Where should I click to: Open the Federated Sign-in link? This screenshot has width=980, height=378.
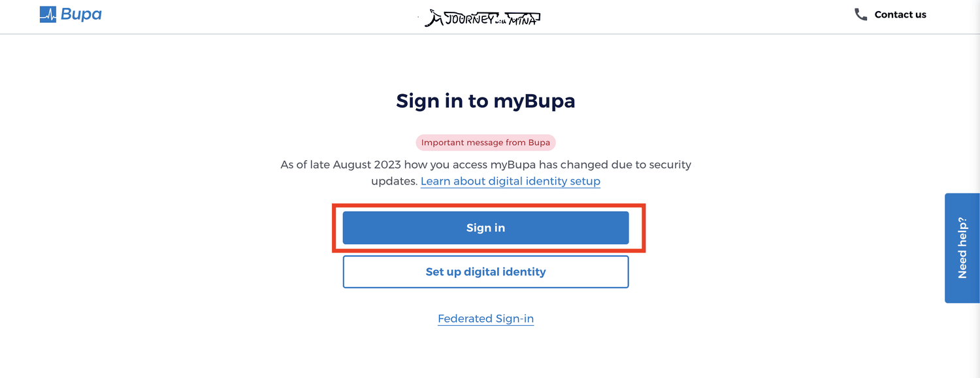pyautogui.click(x=485, y=318)
